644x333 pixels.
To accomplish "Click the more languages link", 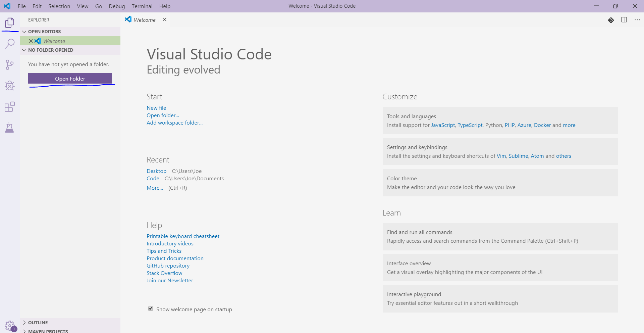I will [x=569, y=125].
